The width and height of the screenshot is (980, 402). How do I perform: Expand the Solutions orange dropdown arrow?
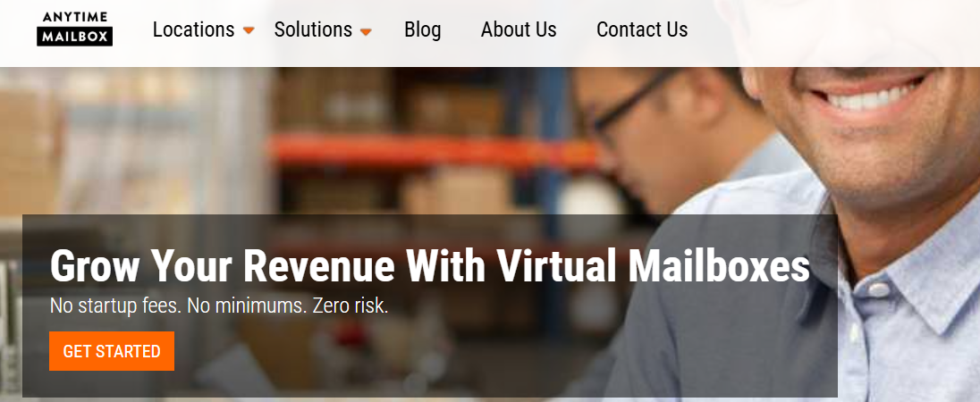tap(367, 31)
